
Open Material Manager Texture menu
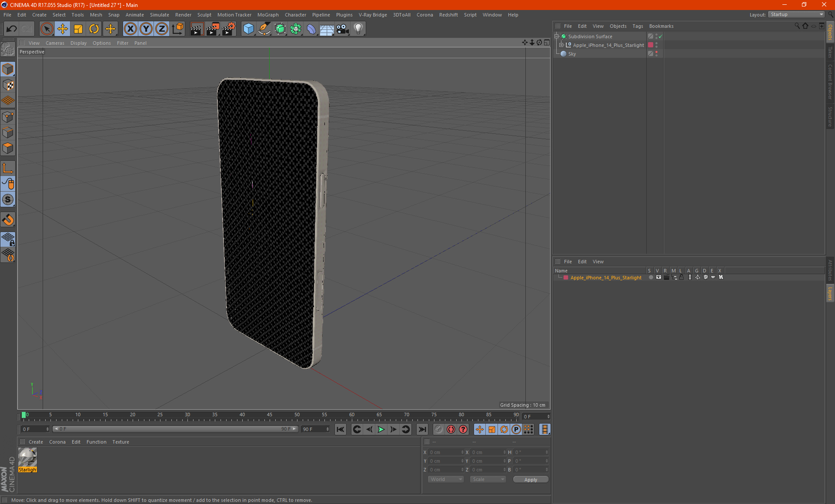(120, 442)
